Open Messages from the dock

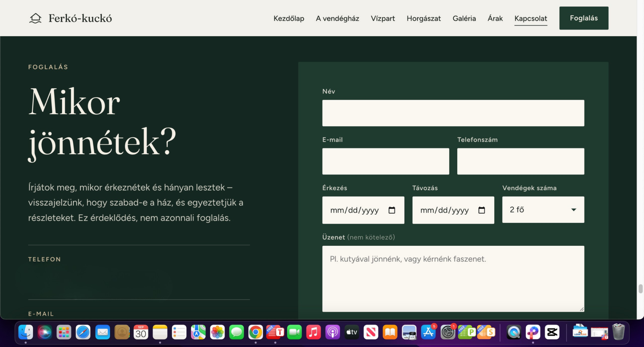coord(236,332)
